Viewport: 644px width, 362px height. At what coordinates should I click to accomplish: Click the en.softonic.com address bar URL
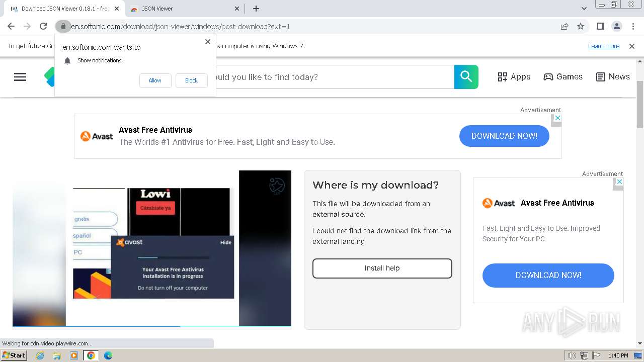tap(180, 27)
